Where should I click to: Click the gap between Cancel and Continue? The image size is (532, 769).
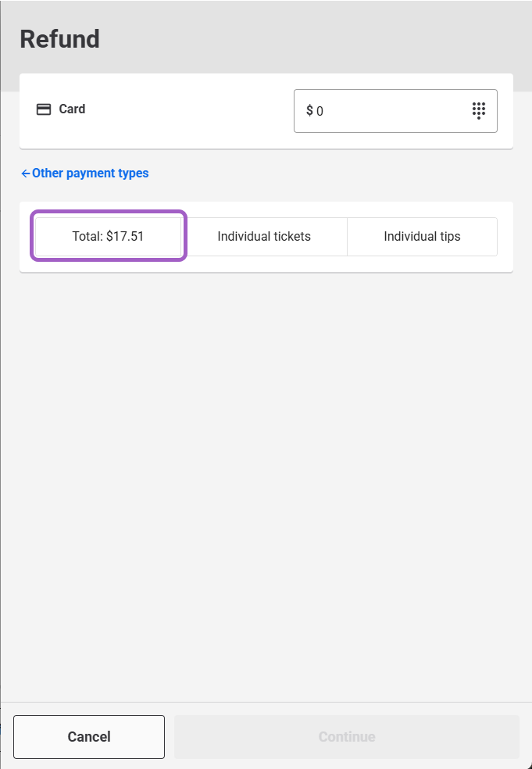170,736
